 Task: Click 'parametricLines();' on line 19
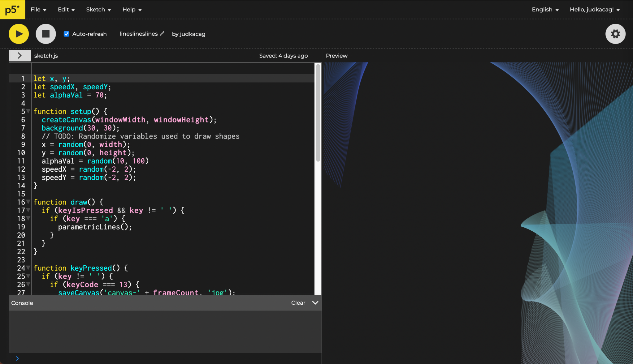(95, 227)
